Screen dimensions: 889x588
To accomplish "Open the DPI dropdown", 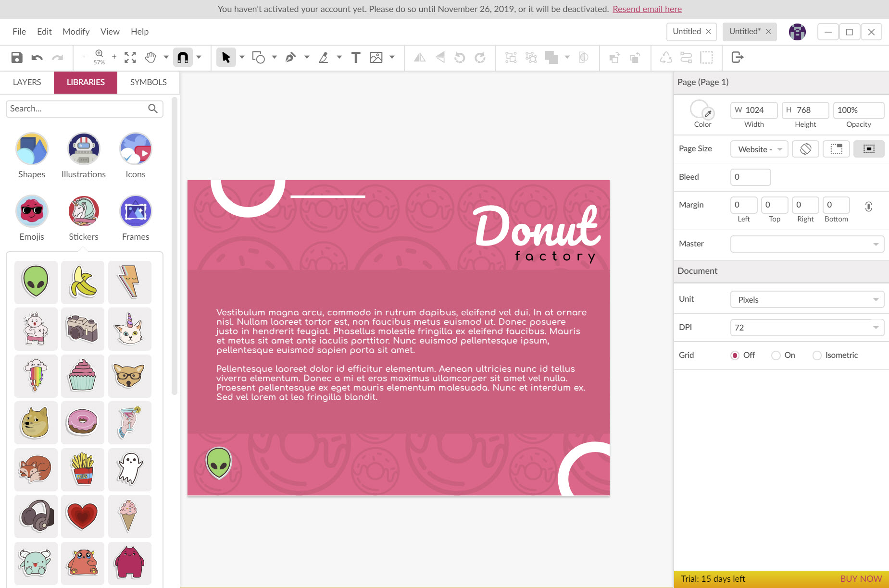I will click(807, 328).
